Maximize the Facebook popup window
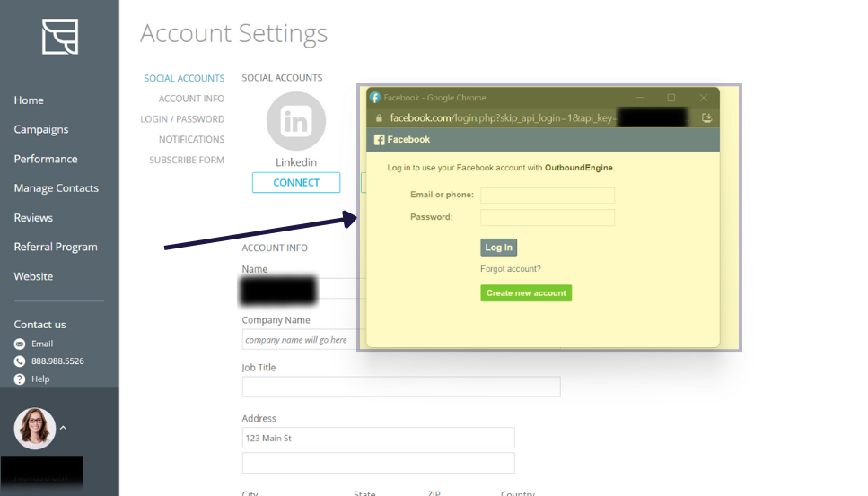The width and height of the screenshot is (868, 496). (x=671, y=98)
